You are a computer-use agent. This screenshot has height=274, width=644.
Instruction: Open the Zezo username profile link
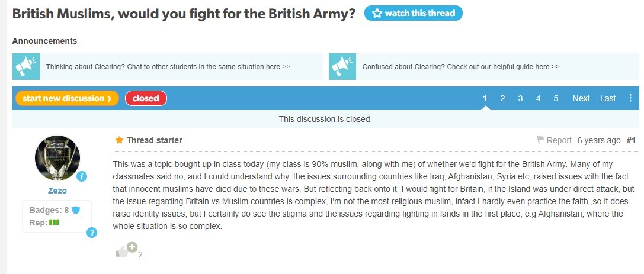coord(58,191)
